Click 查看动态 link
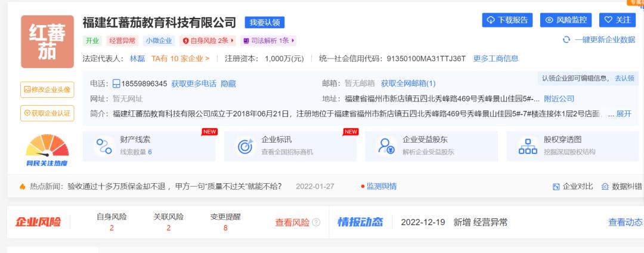The image size is (644, 253). 625,222
